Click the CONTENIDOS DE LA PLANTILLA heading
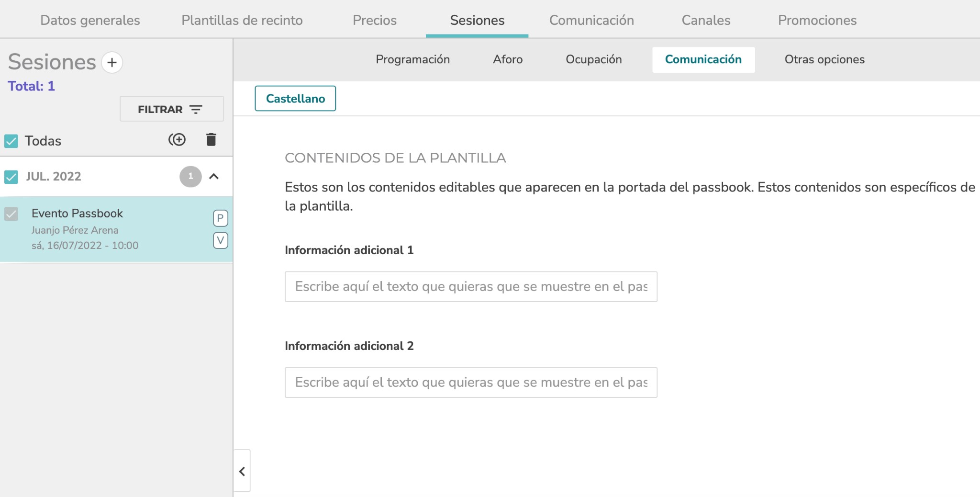The height and width of the screenshot is (497, 980). pos(395,158)
